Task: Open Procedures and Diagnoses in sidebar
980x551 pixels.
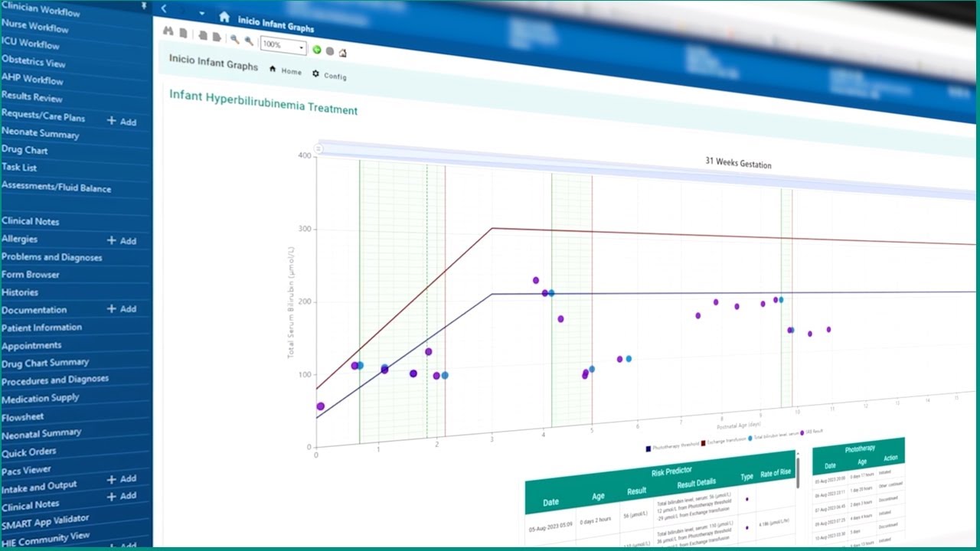Action: [x=55, y=380]
